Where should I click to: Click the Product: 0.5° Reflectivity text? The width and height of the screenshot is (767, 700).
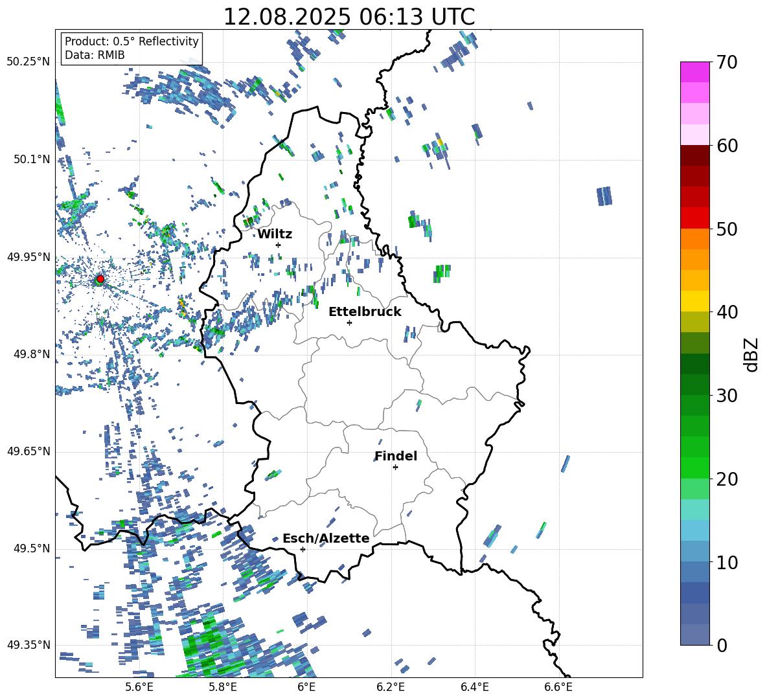[x=132, y=41]
